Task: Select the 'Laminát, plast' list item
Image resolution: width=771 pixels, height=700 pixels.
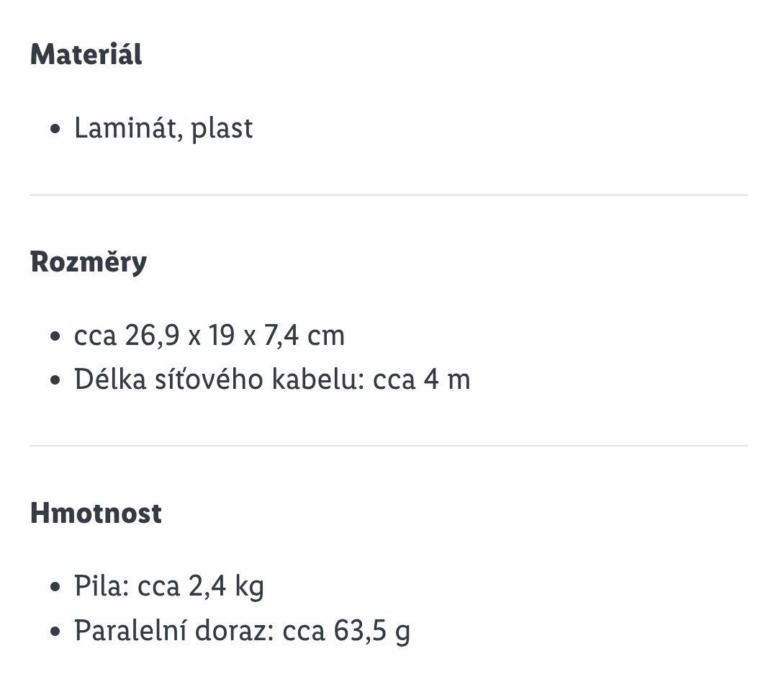Action: [x=163, y=128]
